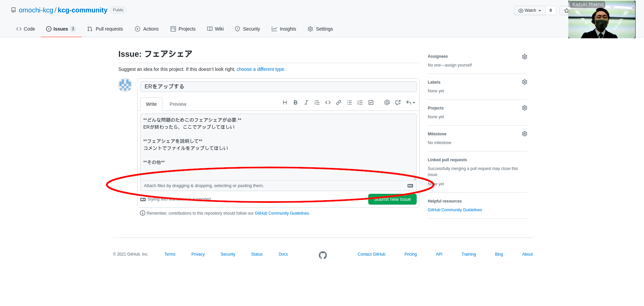Open footer Terms link
This screenshot has width=644, height=306.
(170, 254)
